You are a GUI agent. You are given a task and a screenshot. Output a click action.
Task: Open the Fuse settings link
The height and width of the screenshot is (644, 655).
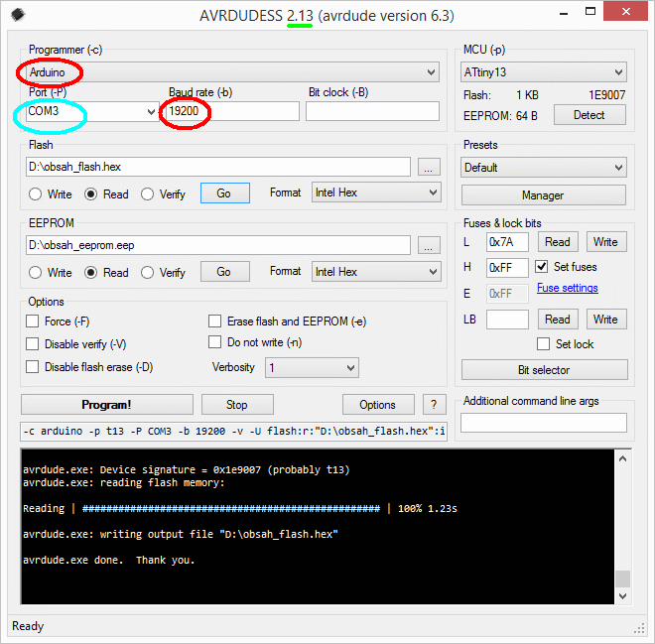click(568, 288)
